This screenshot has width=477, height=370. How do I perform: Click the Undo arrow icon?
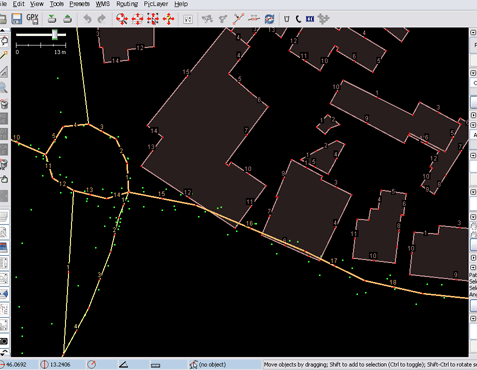(87, 19)
